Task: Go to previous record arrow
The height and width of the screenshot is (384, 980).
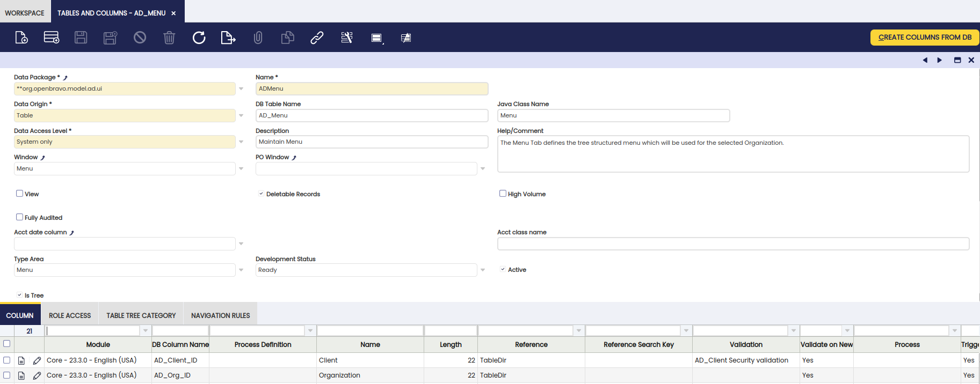Action: click(925, 60)
